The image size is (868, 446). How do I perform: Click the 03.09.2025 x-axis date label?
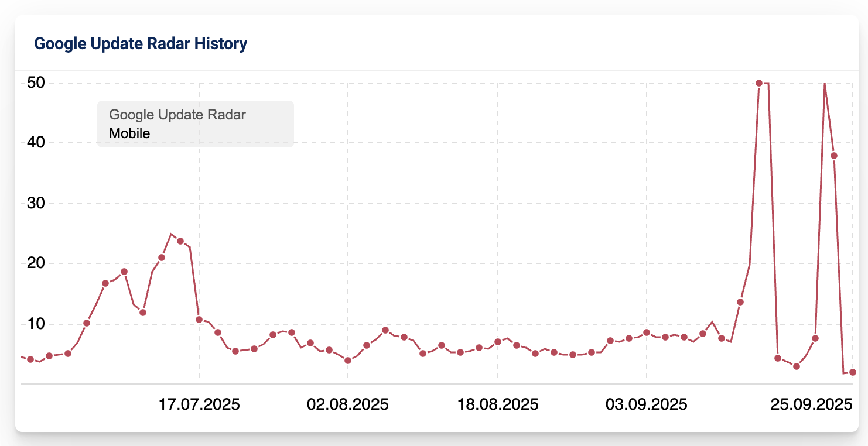click(x=647, y=405)
